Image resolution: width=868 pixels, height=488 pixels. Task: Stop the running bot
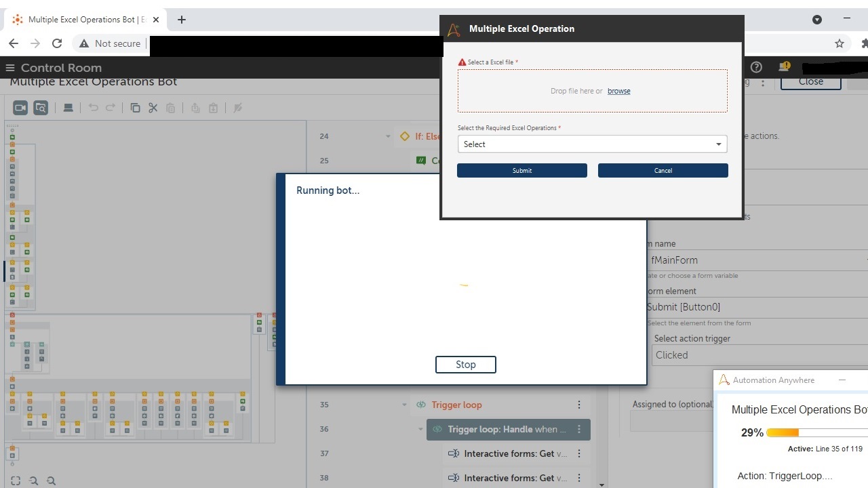[466, 365]
